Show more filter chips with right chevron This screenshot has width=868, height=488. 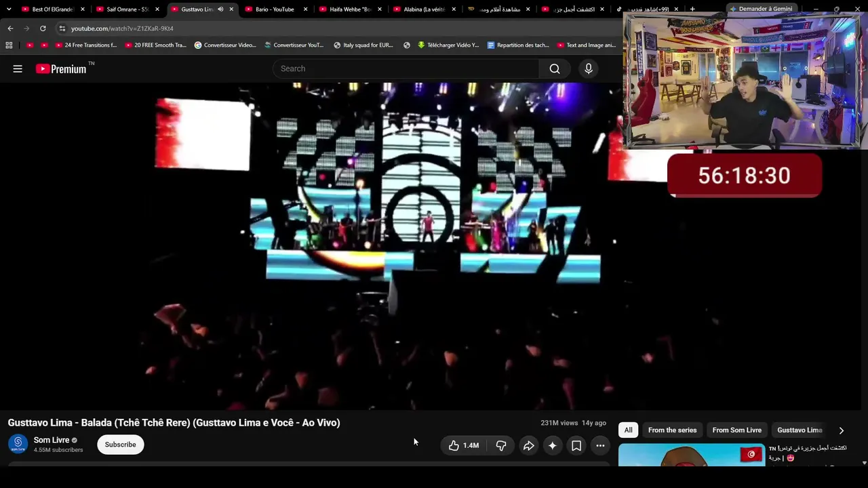pyautogui.click(x=842, y=430)
